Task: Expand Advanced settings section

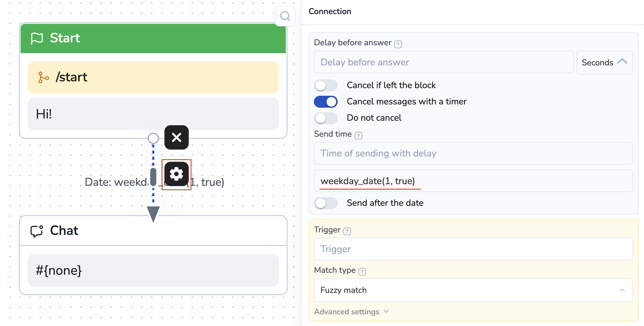Action: [x=352, y=312]
